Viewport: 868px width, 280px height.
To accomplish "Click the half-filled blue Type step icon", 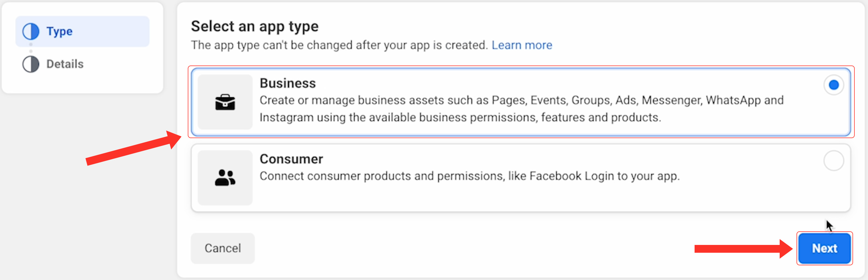I will point(31,31).
